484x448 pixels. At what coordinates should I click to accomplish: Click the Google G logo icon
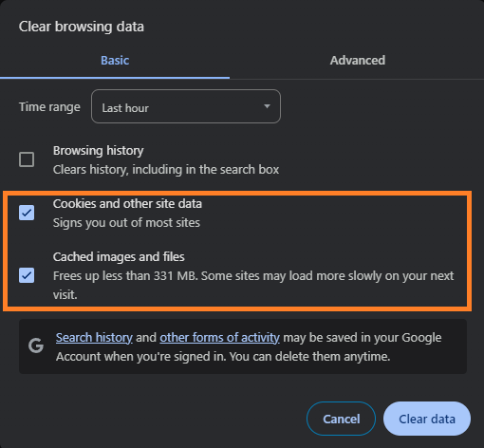[x=36, y=345]
